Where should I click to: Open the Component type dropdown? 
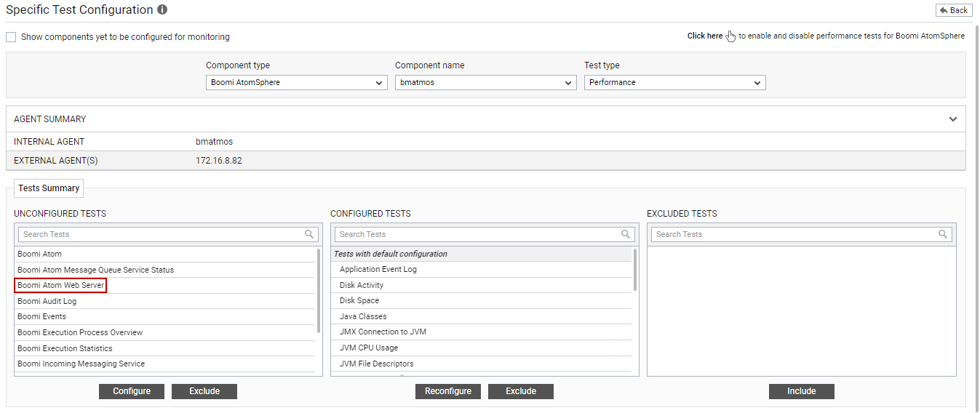tap(297, 83)
